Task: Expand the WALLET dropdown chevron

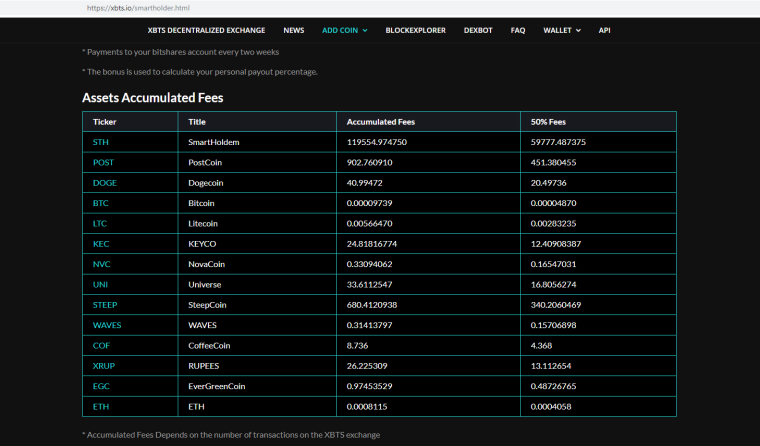Action: click(578, 31)
